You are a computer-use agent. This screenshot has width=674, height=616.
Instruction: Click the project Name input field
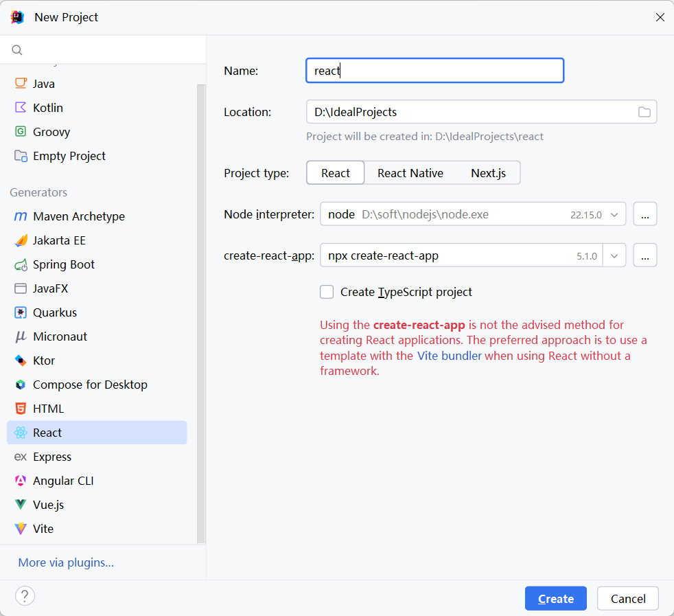434,71
